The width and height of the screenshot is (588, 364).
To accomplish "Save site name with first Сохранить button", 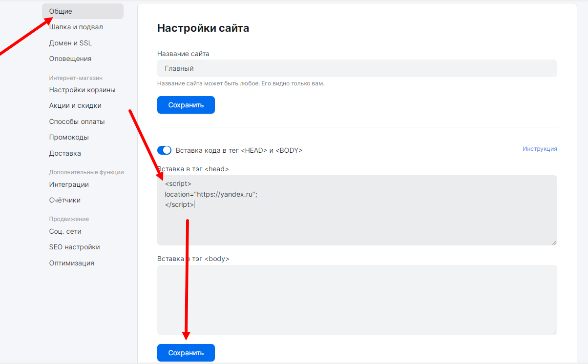I will point(186,105).
